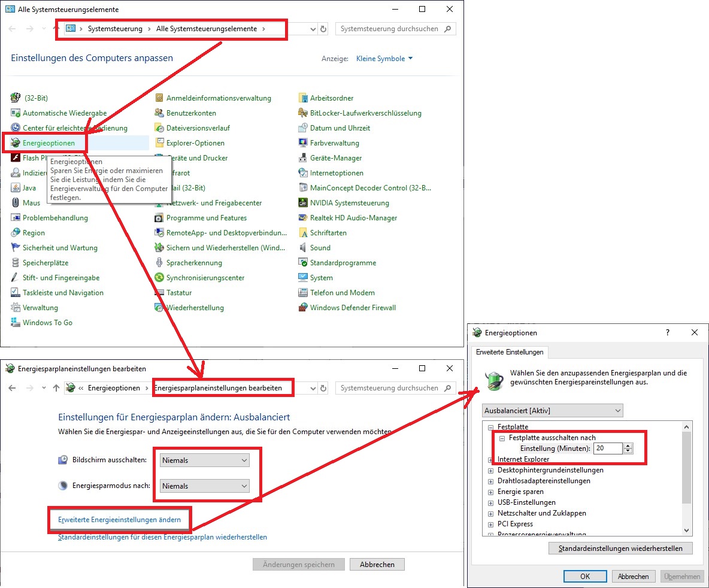Open the BitLocker-Laufwerkverschlüsselung icon
The width and height of the screenshot is (709, 588).
pyautogui.click(x=303, y=113)
